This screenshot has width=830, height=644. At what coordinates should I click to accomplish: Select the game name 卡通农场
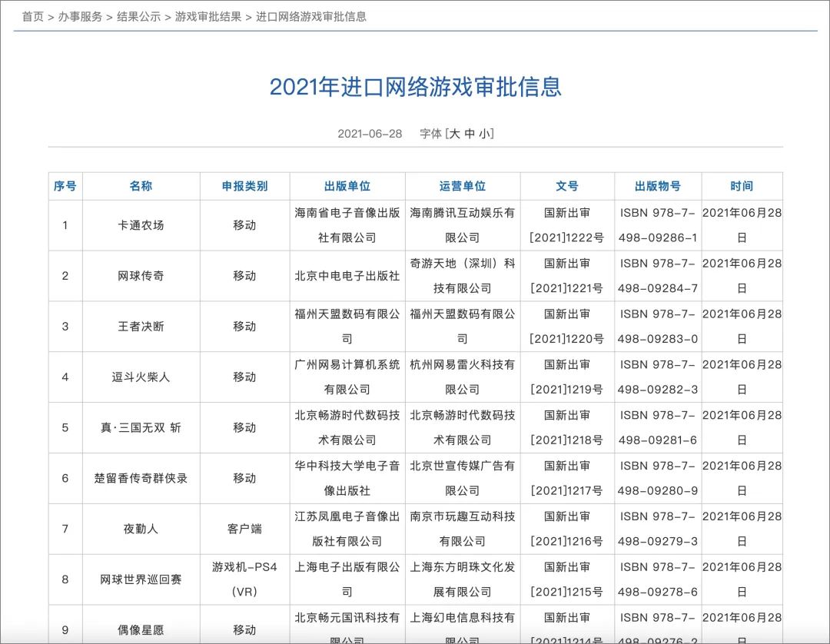pyautogui.click(x=141, y=225)
